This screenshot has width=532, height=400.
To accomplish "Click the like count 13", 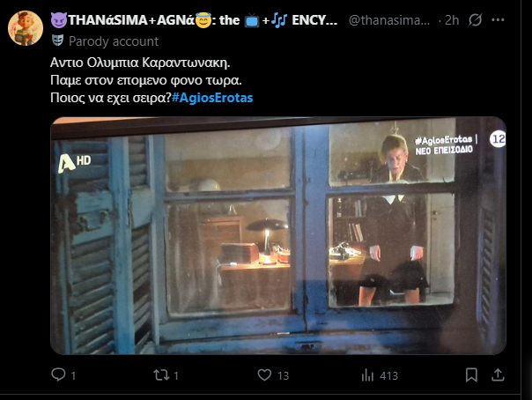I will pyautogui.click(x=283, y=375).
